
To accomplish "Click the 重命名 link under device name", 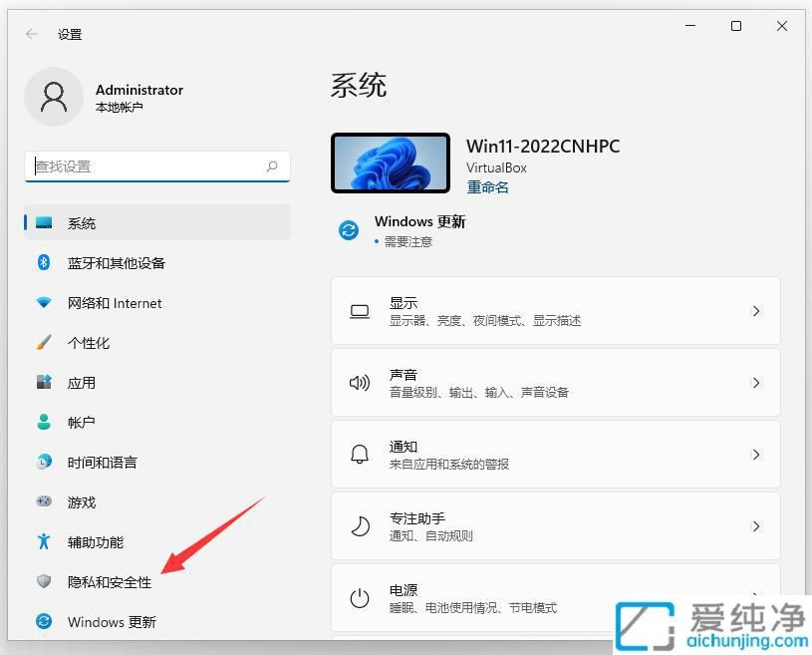I will (487, 186).
